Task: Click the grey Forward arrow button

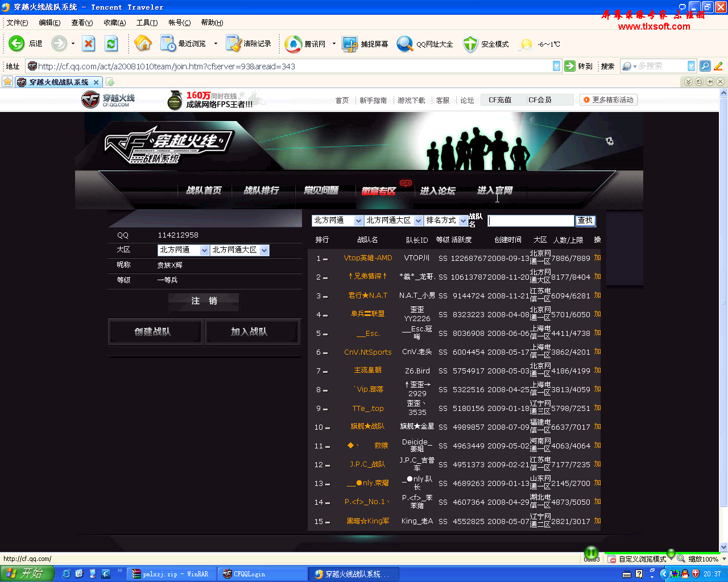Action: click(x=59, y=43)
